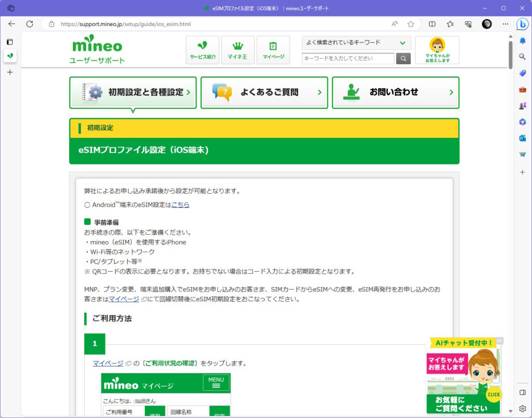This screenshot has height=418, width=532.
Task: Click the MENU button in the マイページ image
Action: 216,382
